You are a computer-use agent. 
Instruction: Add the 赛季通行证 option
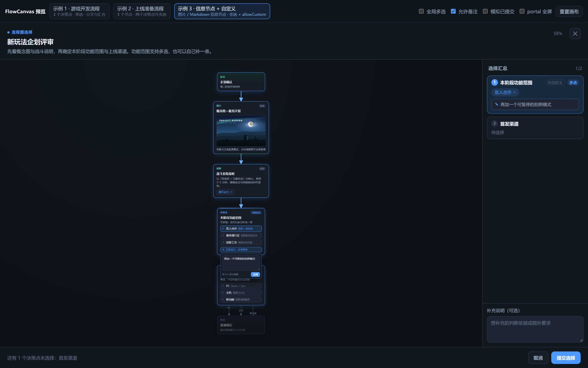pos(241,235)
